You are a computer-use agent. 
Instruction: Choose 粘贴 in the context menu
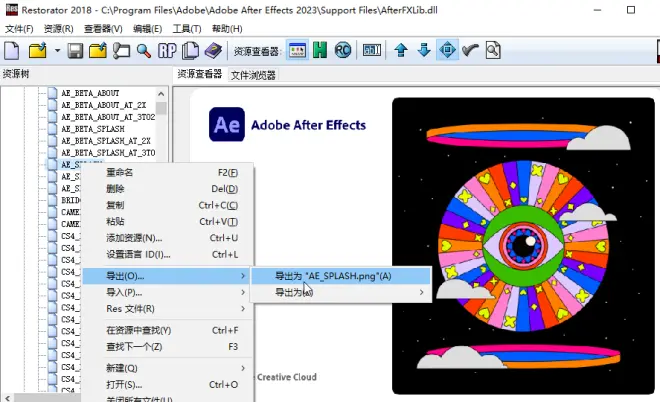(x=168, y=222)
